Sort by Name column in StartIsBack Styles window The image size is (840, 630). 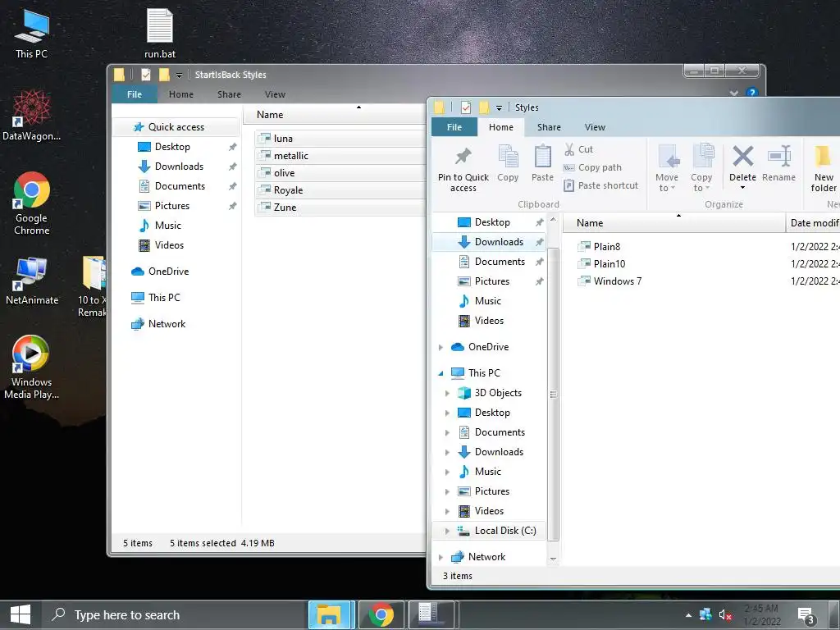pyautogui.click(x=335, y=115)
